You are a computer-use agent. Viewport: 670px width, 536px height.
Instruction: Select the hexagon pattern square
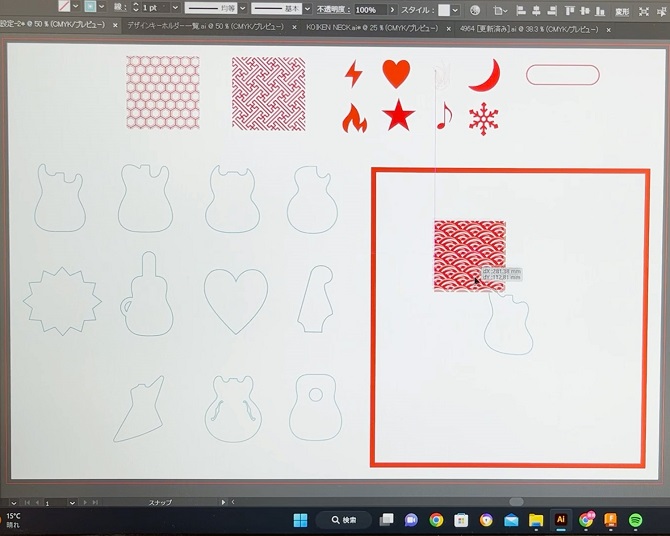pos(163,92)
